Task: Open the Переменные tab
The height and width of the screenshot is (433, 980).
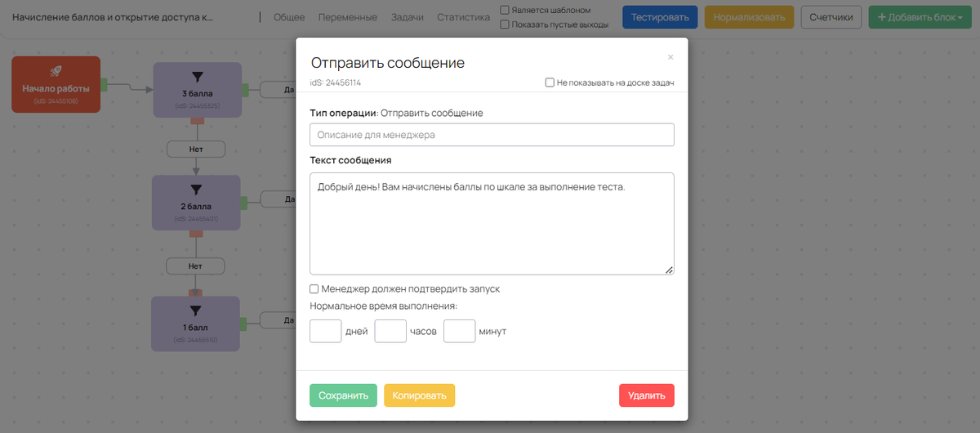Action: 348,17
